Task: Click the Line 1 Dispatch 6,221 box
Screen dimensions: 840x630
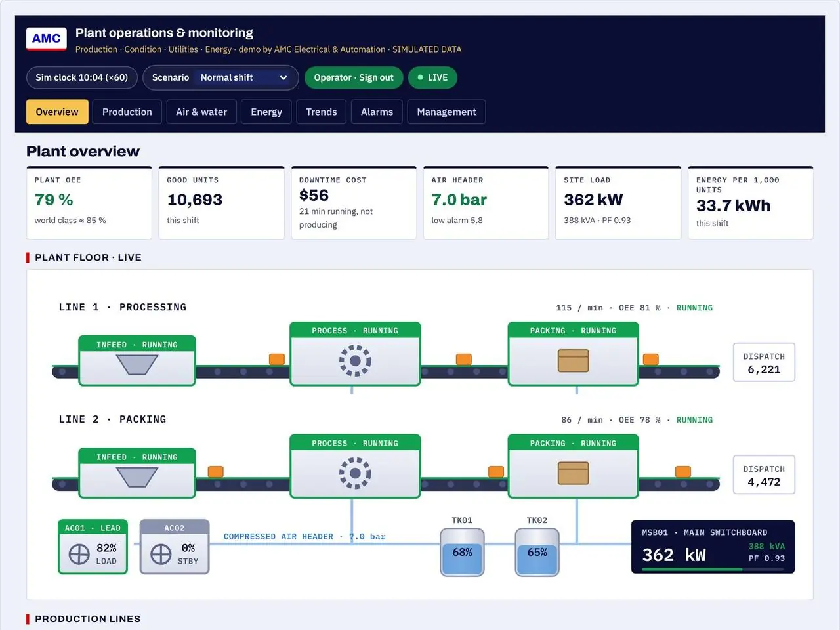Action: click(x=764, y=362)
